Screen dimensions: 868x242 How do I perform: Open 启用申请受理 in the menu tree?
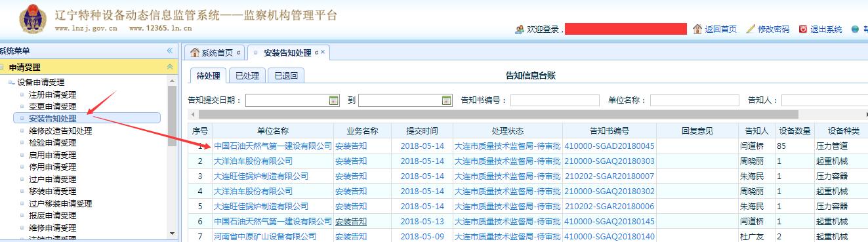point(52,155)
